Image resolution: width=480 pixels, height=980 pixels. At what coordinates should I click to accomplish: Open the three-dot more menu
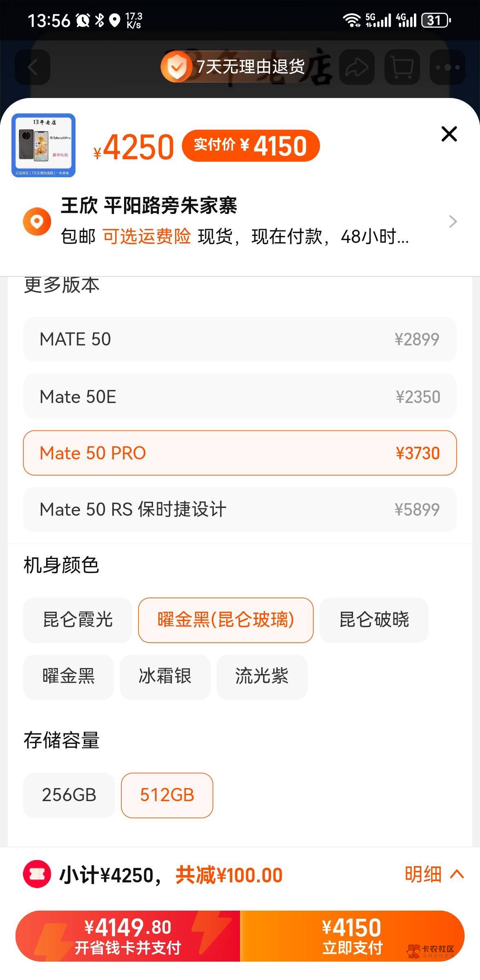(x=447, y=67)
